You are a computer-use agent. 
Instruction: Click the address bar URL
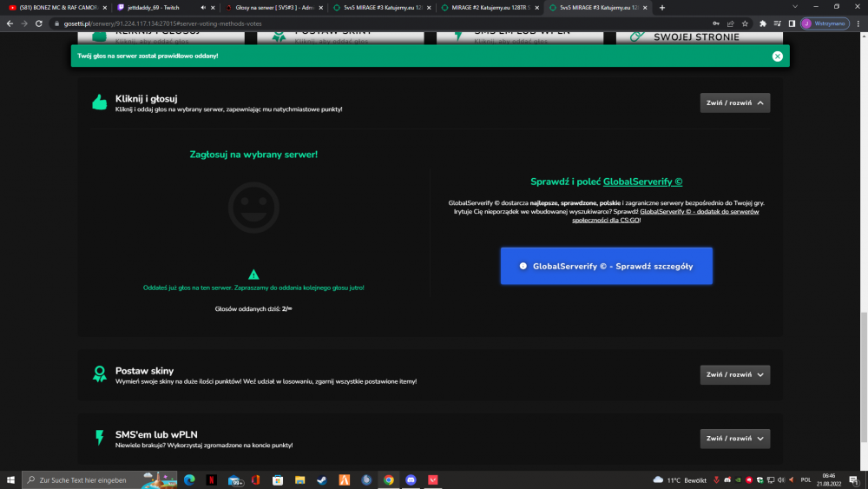click(163, 23)
